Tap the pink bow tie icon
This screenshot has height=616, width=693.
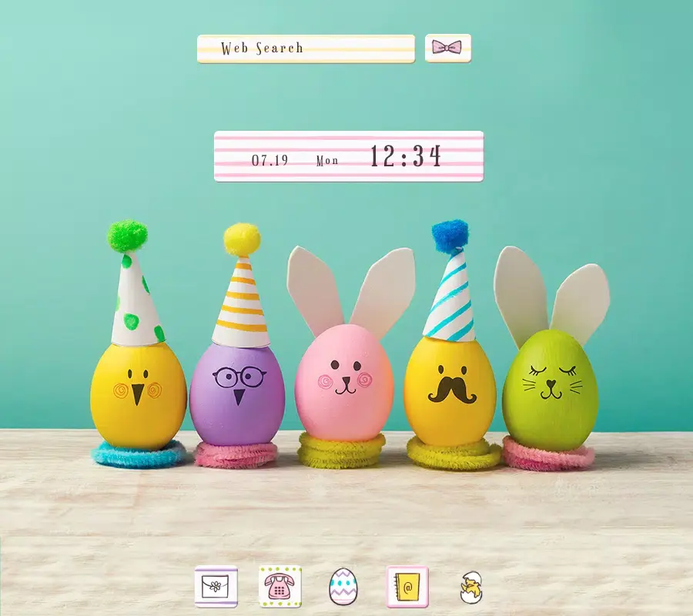pyautogui.click(x=448, y=47)
